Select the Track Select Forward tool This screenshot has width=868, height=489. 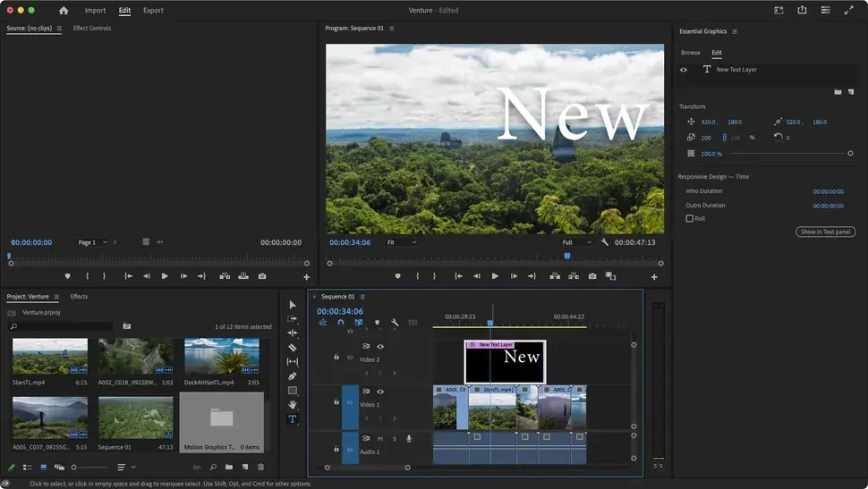pos(292,318)
